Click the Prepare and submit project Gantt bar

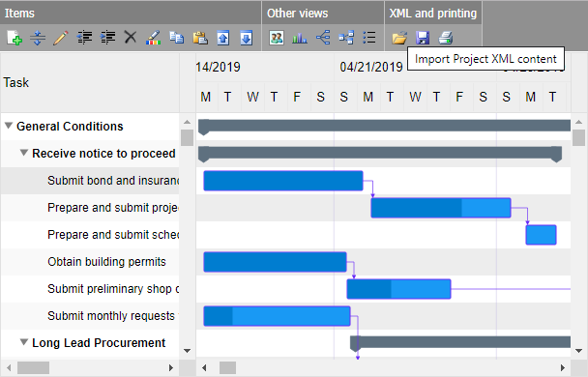(441, 208)
